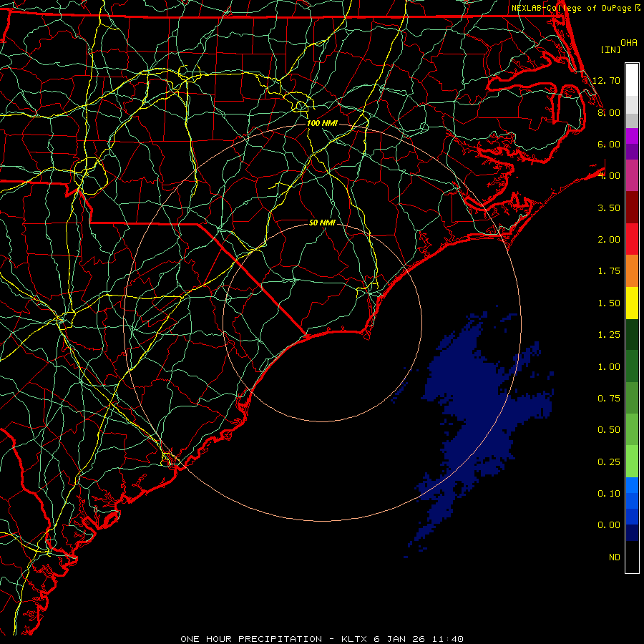
Task: Click the 0.50 legend value
Action: tap(609, 430)
